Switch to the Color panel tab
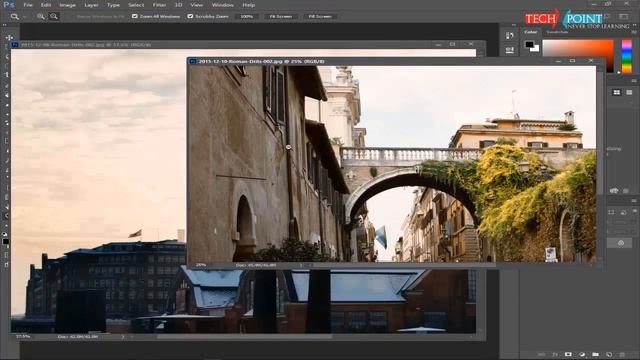 (531, 32)
